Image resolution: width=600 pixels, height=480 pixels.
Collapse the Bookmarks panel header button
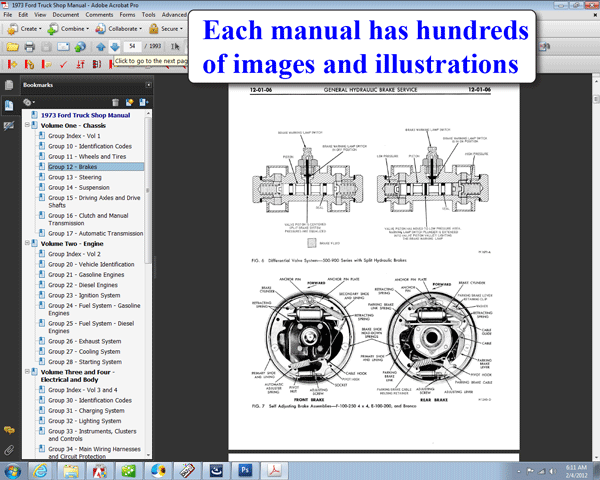(x=148, y=85)
